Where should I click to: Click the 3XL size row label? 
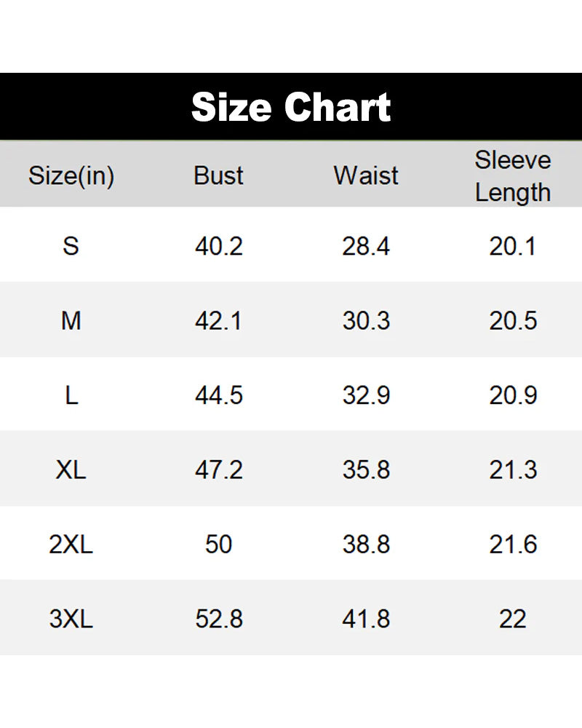pos(71,619)
